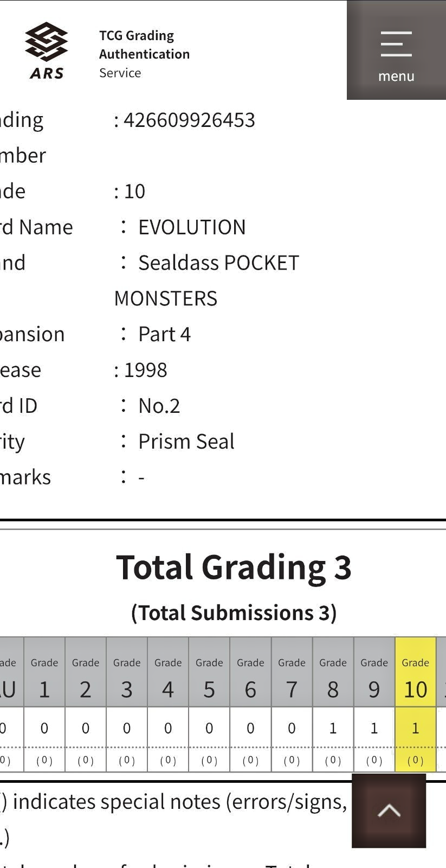
Task: Click the ARS logo icon
Action: pos(47,50)
